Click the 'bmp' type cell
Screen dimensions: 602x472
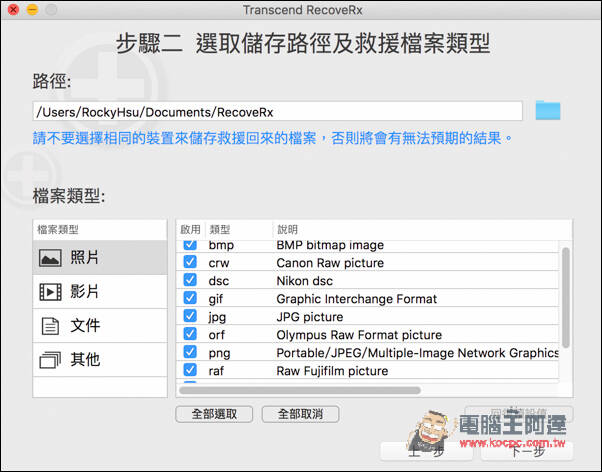point(221,245)
